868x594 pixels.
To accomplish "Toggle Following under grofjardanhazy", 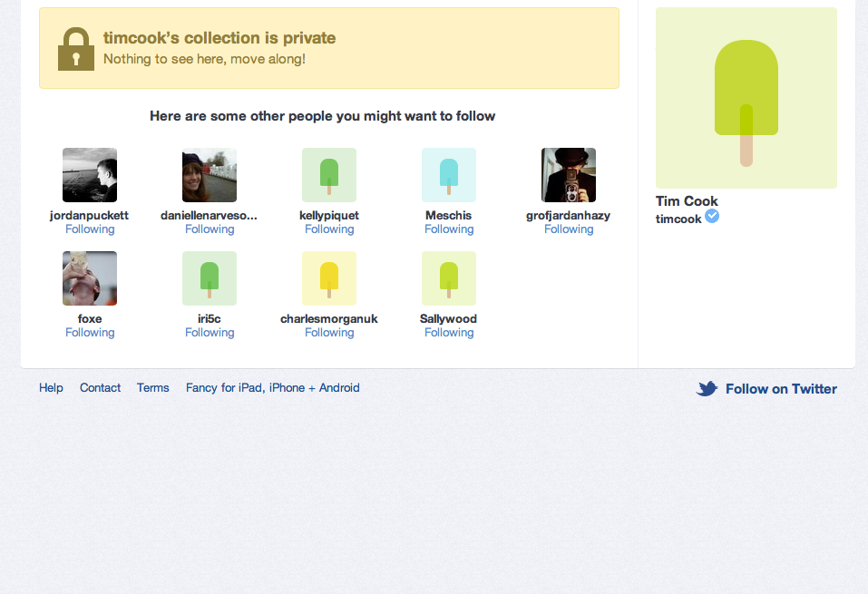I will pyautogui.click(x=569, y=229).
